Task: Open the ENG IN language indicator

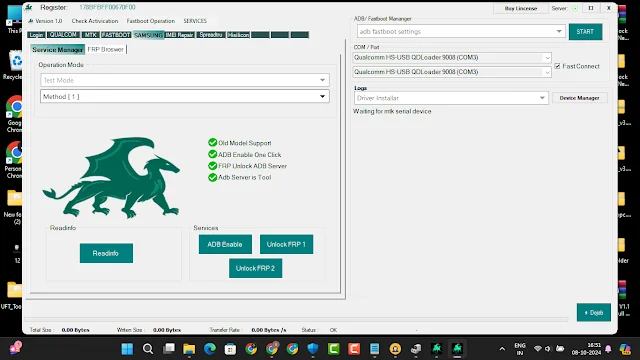Action: [520, 349]
